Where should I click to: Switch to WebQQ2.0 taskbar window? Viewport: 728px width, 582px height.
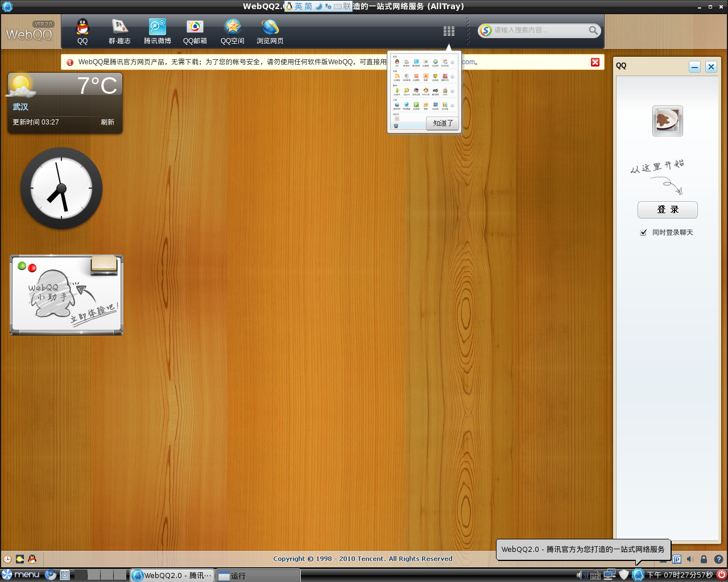173,575
